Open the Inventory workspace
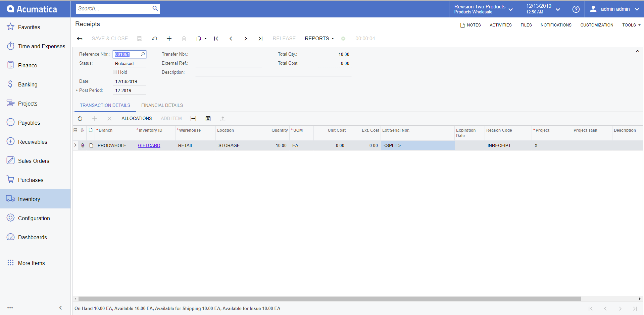The image size is (644, 315). (x=35, y=199)
